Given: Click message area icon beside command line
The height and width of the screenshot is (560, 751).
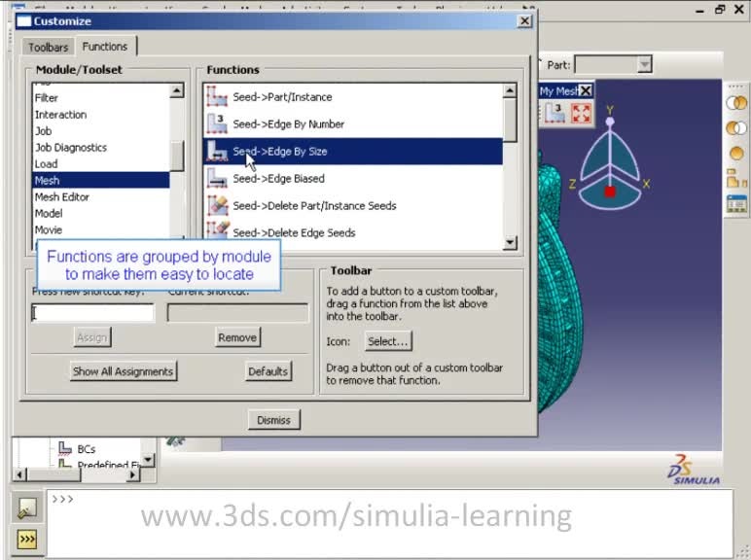Looking at the screenshot, I should click(x=27, y=508).
